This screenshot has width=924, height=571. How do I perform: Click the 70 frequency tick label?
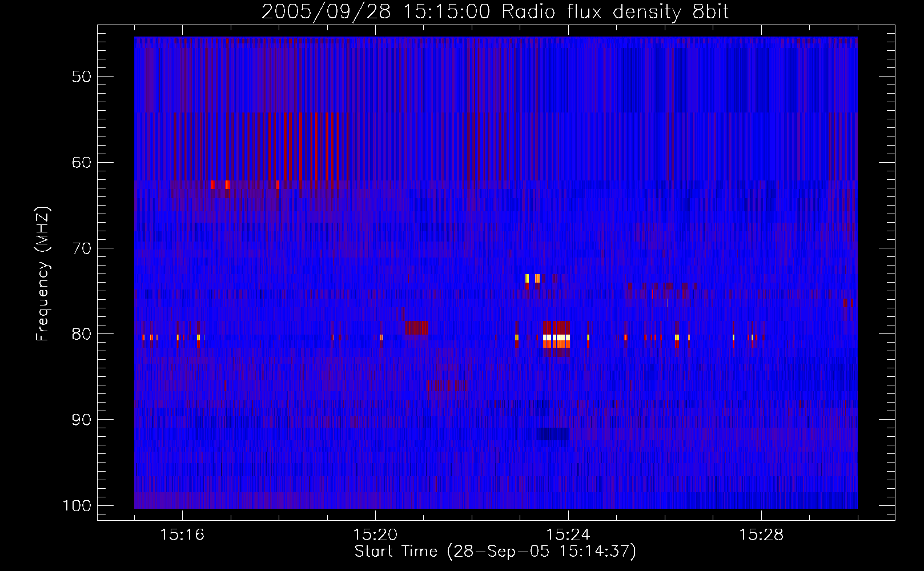[x=82, y=248]
